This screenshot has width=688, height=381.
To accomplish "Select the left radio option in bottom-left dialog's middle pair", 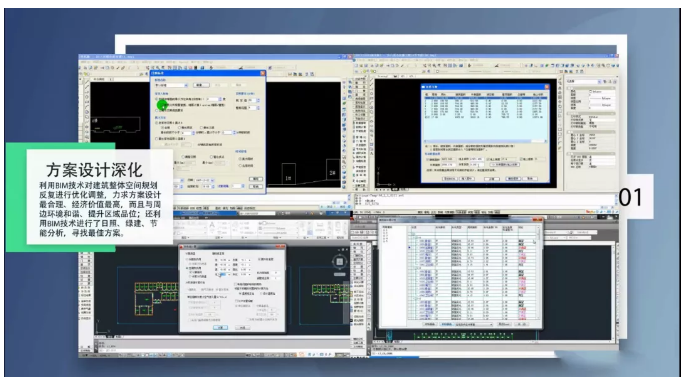I will 240,293.
